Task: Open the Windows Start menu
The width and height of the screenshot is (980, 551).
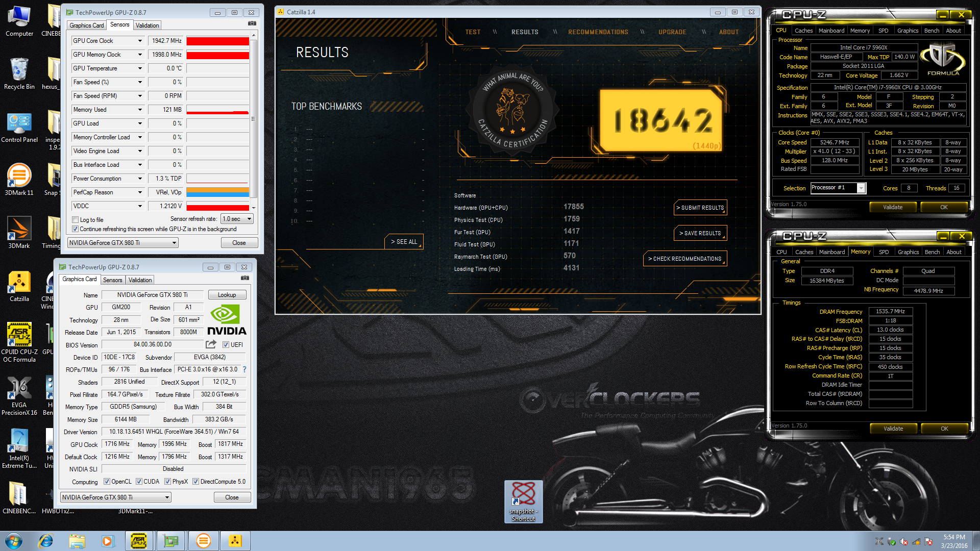Action: 14,541
